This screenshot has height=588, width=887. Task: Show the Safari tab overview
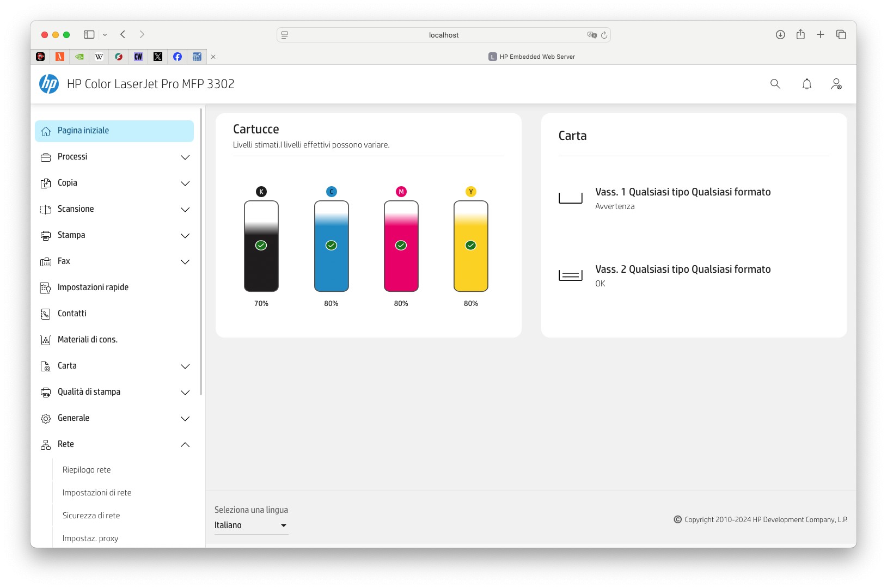[x=841, y=34]
